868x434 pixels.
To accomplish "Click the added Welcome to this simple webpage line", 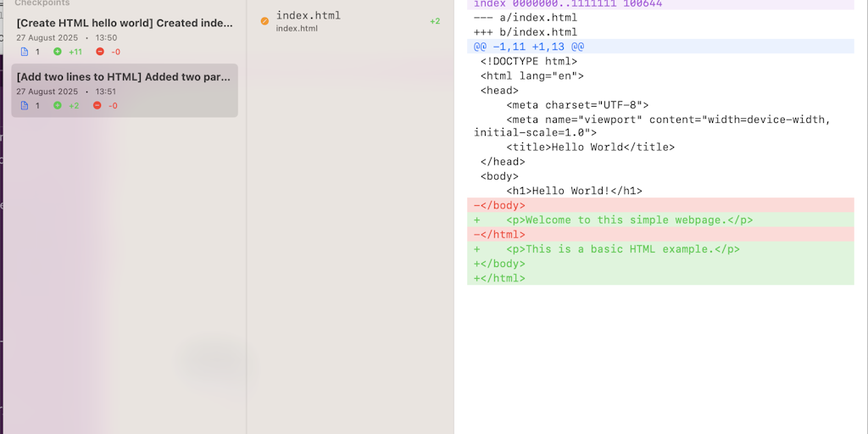I will pyautogui.click(x=627, y=220).
